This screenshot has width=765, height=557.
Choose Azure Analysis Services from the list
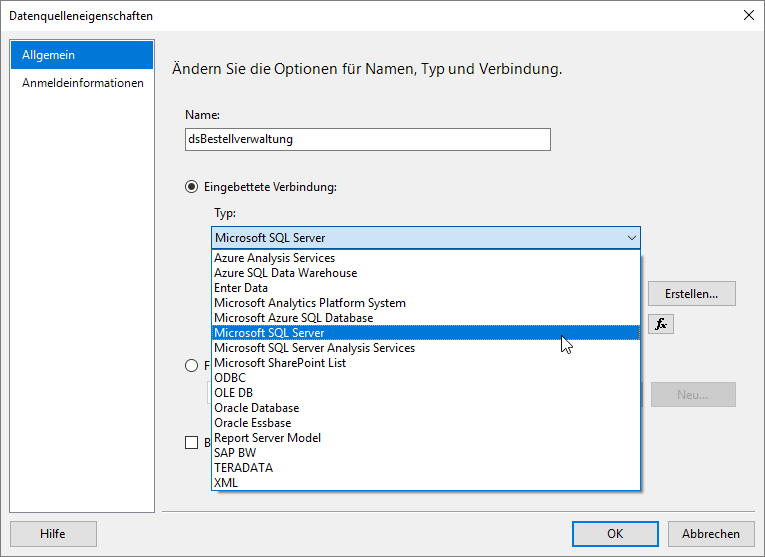[x=274, y=258]
